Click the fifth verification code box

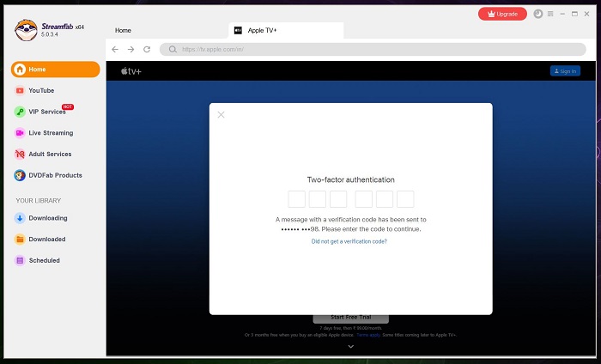click(x=385, y=199)
